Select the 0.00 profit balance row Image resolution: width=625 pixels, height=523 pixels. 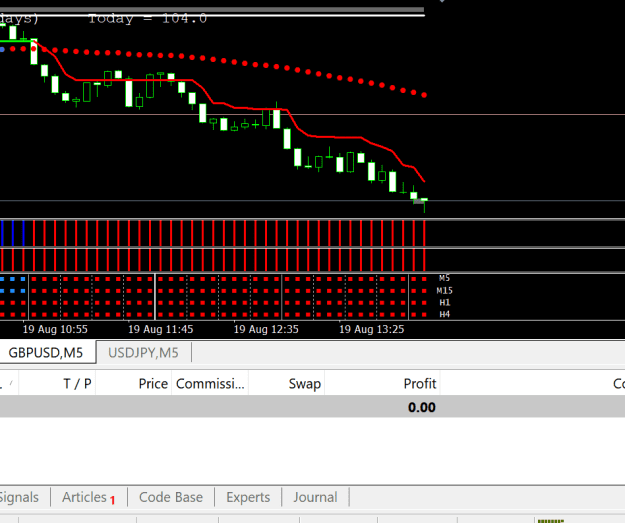tap(312, 407)
